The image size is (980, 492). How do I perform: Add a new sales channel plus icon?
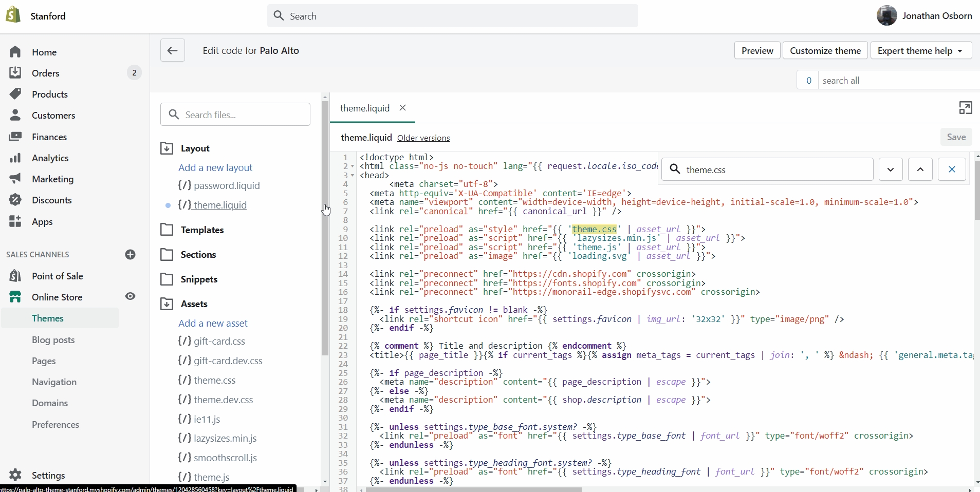(x=131, y=255)
